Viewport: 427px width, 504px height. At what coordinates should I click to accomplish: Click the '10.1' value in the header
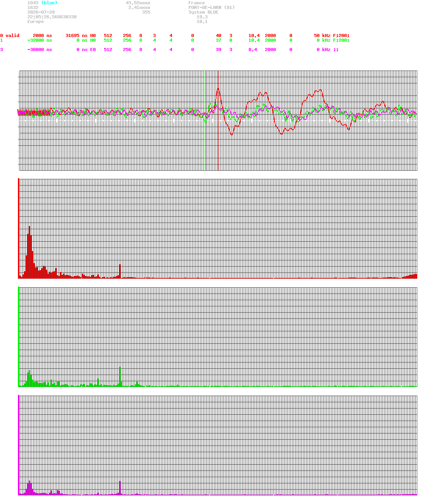202,21
